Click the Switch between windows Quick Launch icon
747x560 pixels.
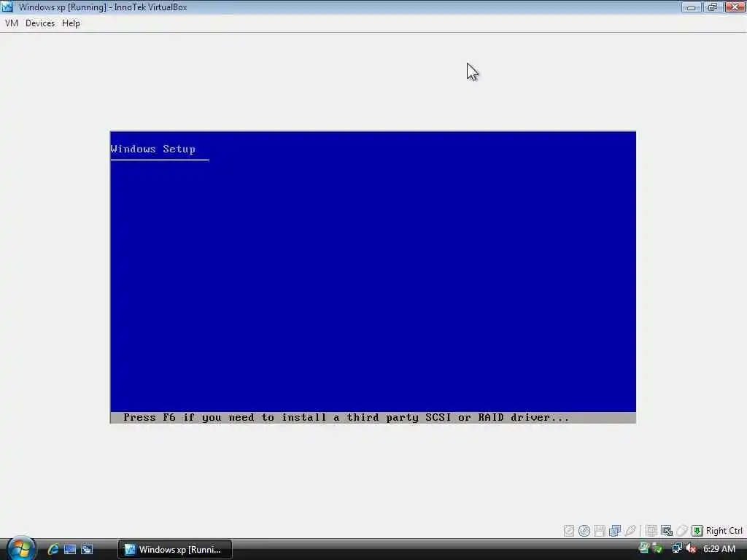tap(87, 549)
